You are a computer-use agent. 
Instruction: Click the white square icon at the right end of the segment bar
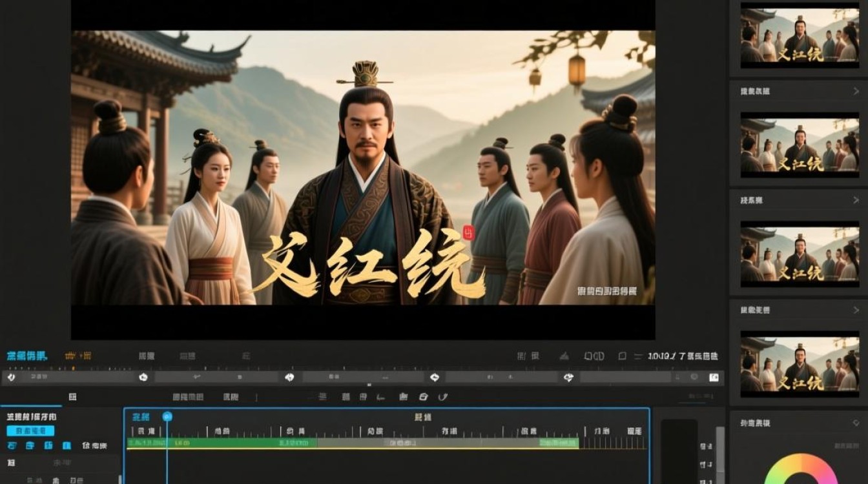point(714,377)
